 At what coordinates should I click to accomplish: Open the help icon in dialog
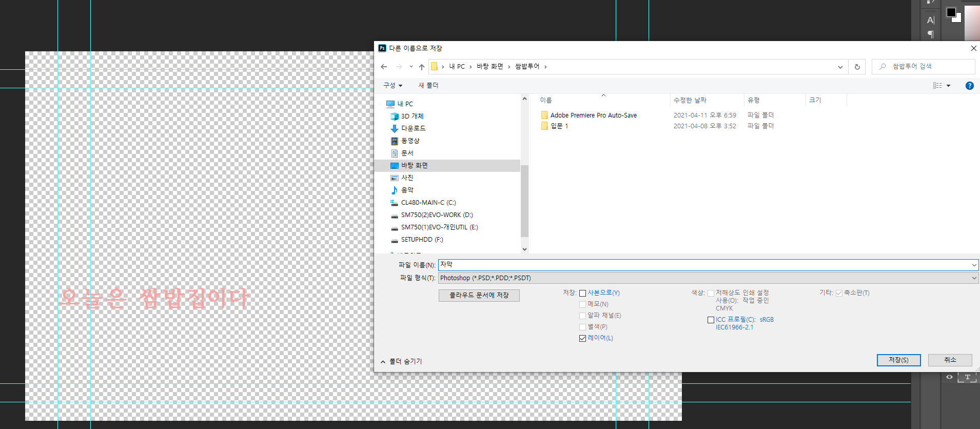tap(969, 86)
